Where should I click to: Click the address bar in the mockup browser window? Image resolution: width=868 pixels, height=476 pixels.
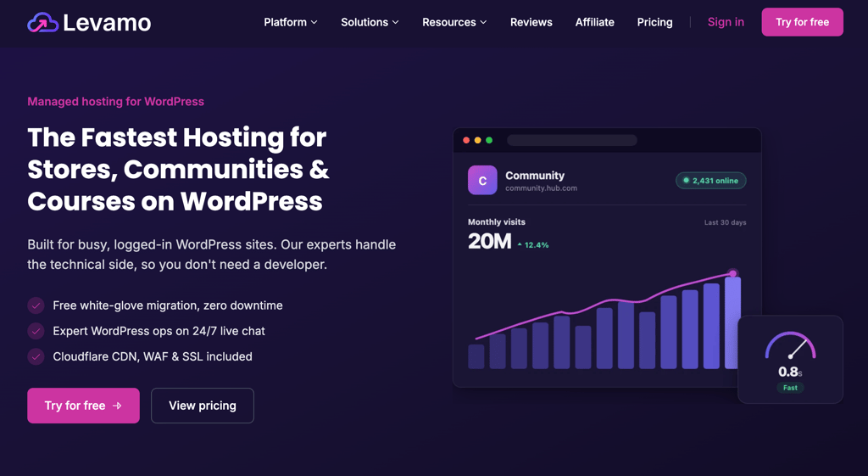pyautogui.click(x=572, y=140)
